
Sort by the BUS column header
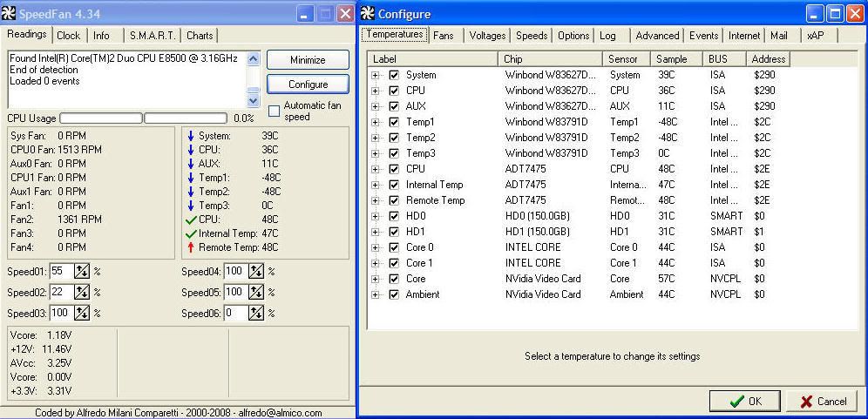coord(723,58)
